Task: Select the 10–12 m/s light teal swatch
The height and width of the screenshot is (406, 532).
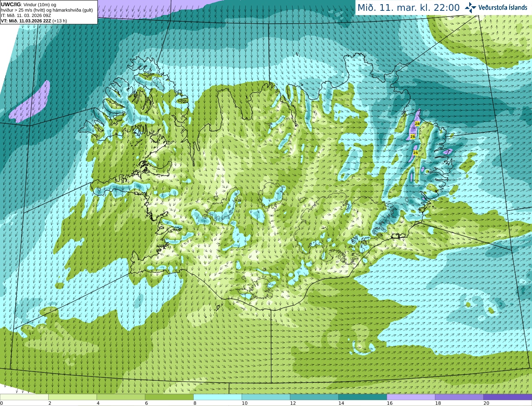Action: point(266,397)
